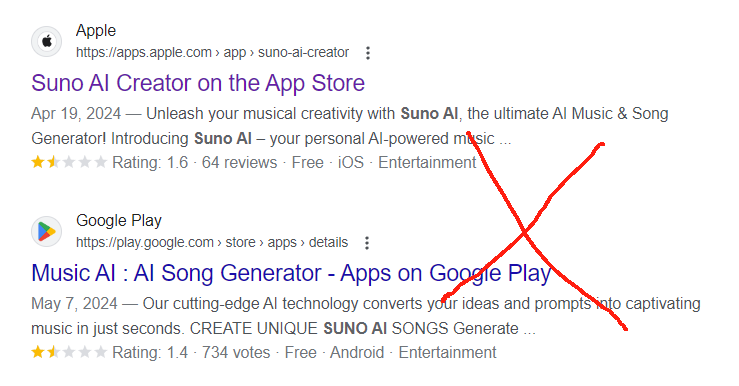Click the Apple logo favicon
The image size is (739, 386).
46,41
